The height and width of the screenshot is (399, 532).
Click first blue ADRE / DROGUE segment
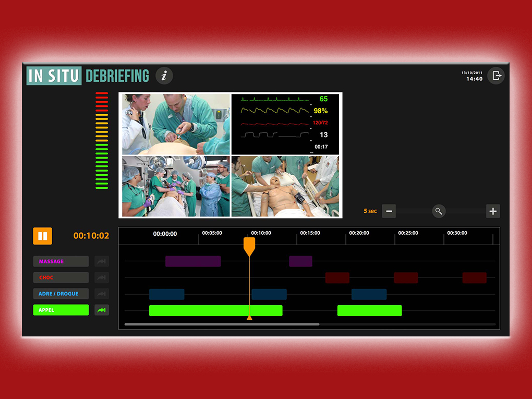pyautogui.click(x=166, y=294)
